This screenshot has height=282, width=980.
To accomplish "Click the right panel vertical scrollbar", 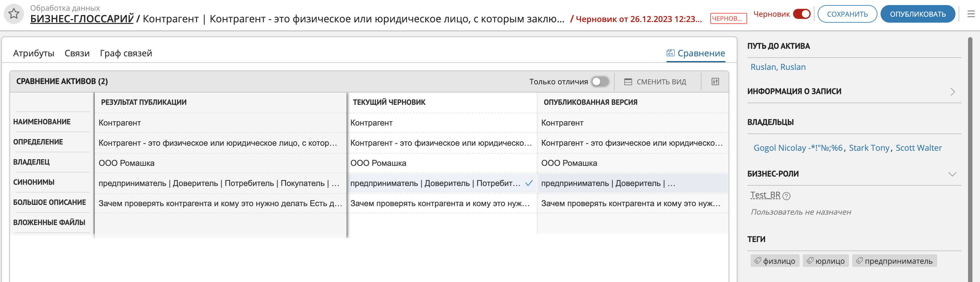I will click(x=970, y=160).
